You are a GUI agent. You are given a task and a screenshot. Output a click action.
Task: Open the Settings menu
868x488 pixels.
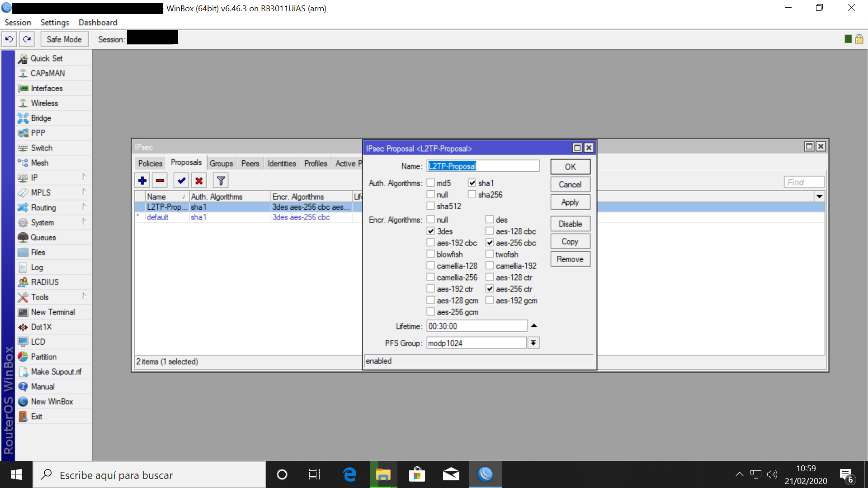pyautogui.click(x=55, y=23)
